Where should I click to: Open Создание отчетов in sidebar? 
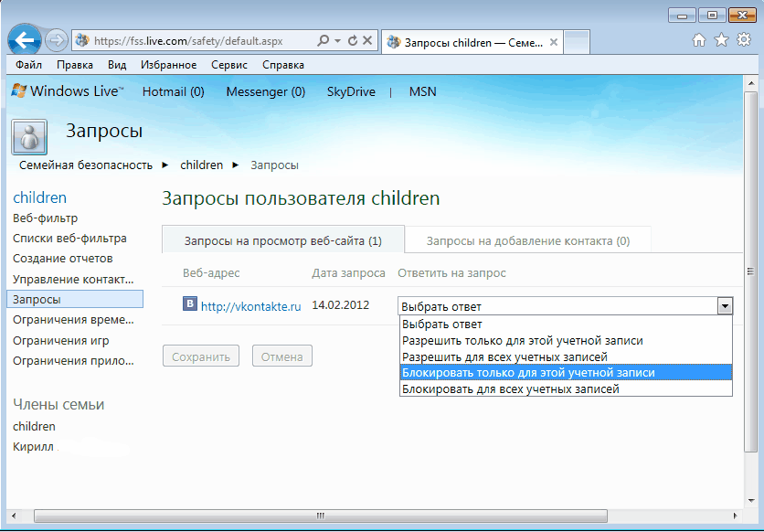click(63, 258)
